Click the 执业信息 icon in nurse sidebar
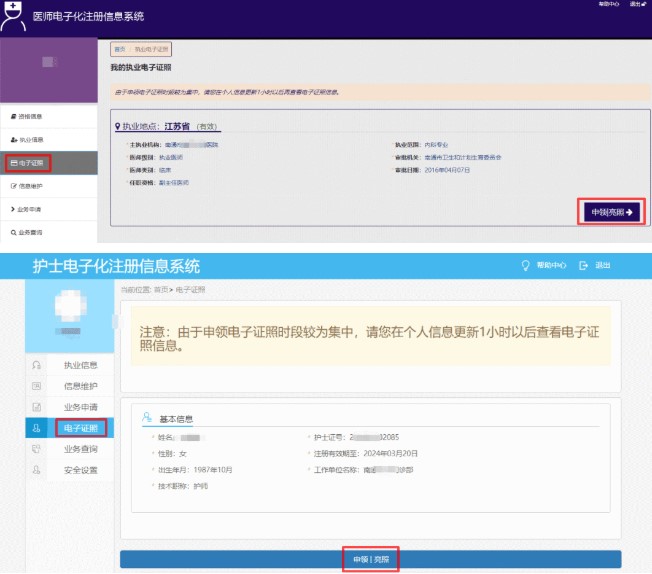 tap(37, 365)
